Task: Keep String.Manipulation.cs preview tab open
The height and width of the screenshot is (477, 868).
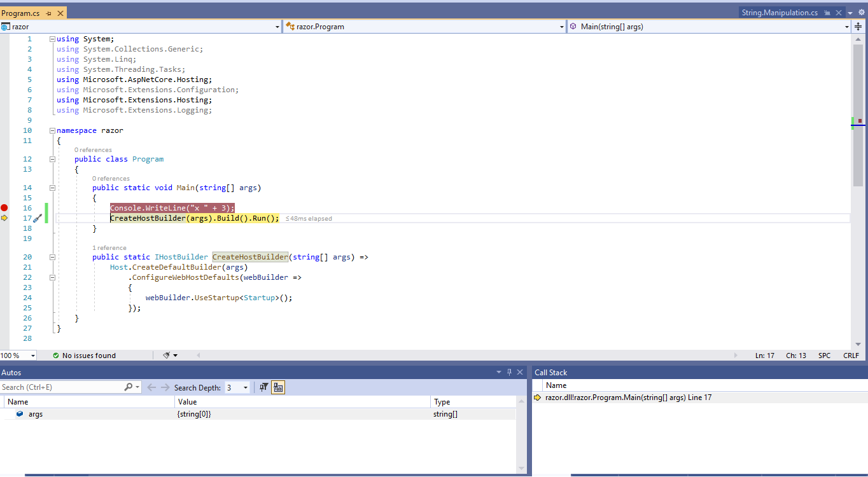Action: point(827,13)
